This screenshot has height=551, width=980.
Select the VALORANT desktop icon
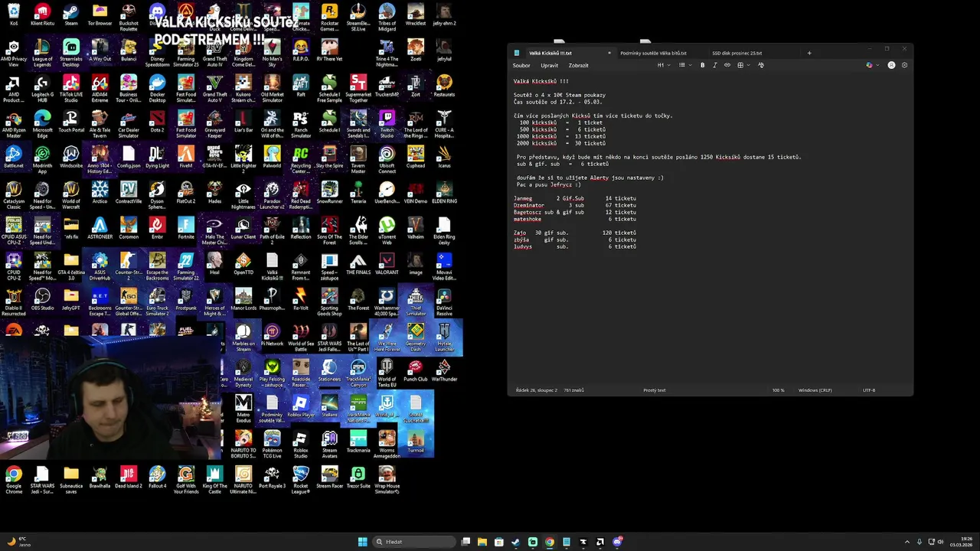pos(387,265)
